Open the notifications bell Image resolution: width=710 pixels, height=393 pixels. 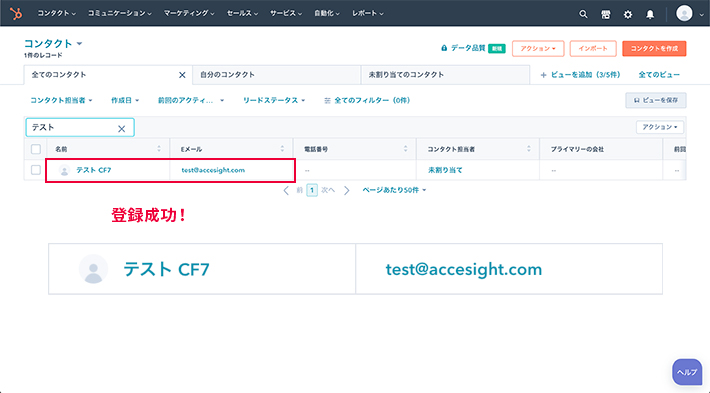(650, 14)
